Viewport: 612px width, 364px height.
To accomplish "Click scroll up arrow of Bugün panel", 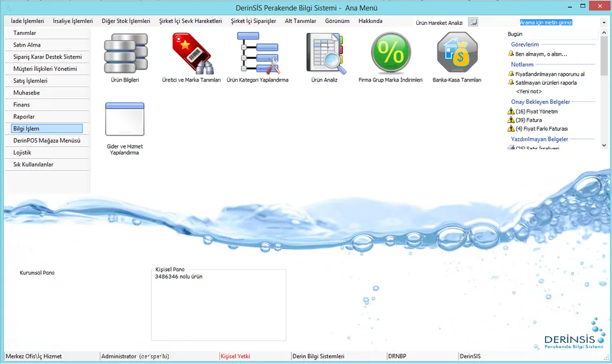I will coord(604,33).
